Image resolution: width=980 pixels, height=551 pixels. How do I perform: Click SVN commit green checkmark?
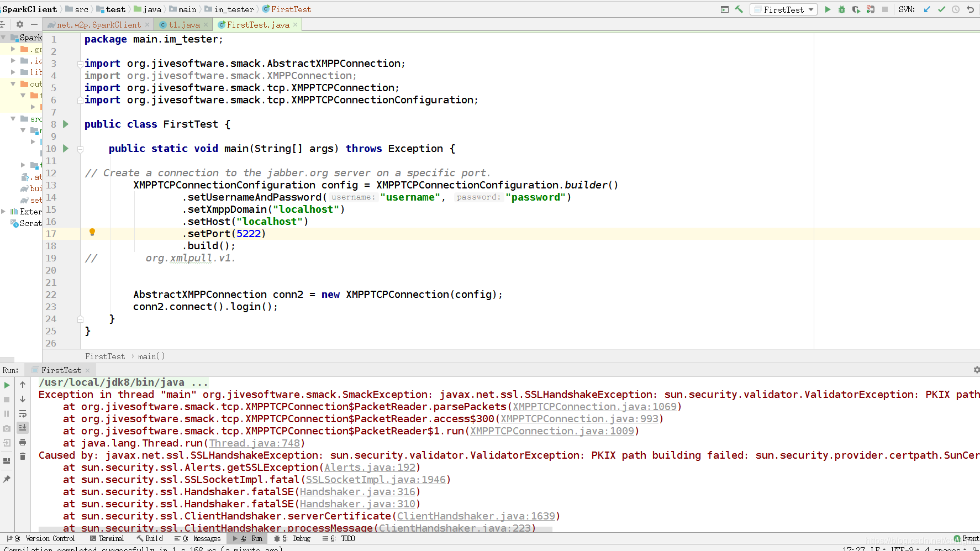[941, 9]
